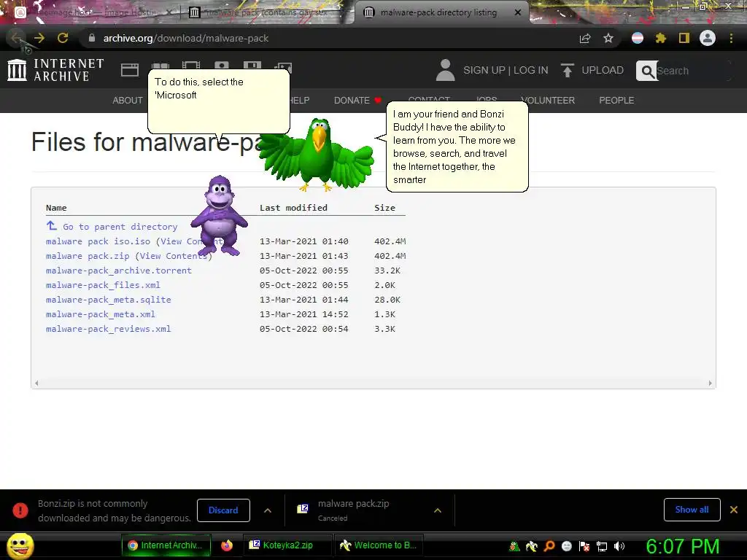Click the red warning icon beside Bonzi.zip
The height and width of the screenshot is (560, 747).
pos(20,510)
